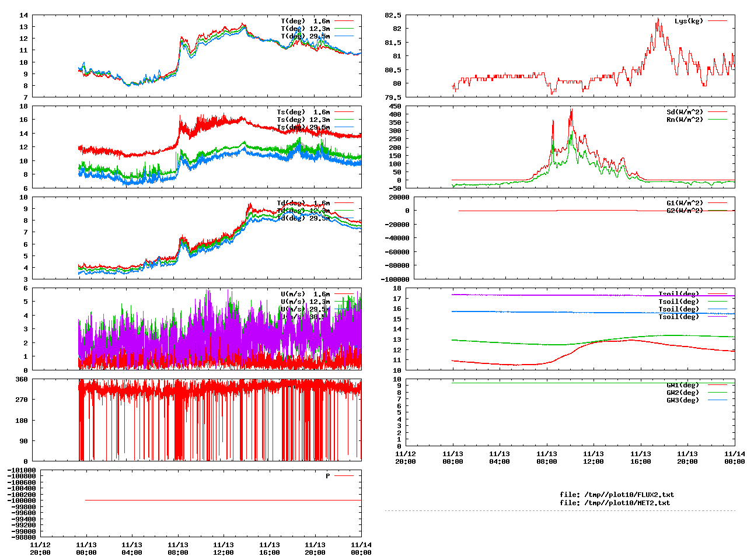Click the 11/12 20:00 label on left time axis

[40, 548]
